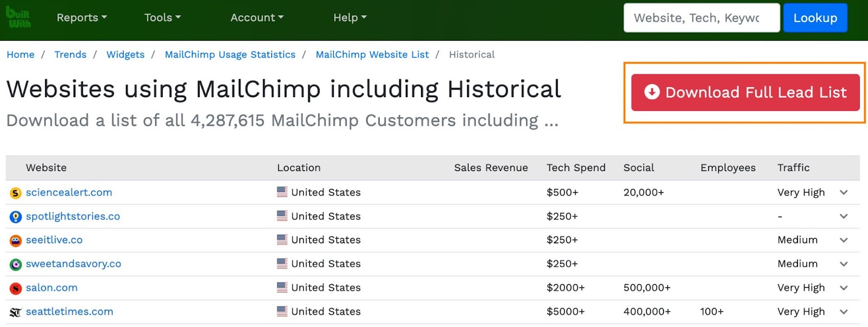
Task: Click the $2000+ tech spend value
Action: [x=566, y=288]
